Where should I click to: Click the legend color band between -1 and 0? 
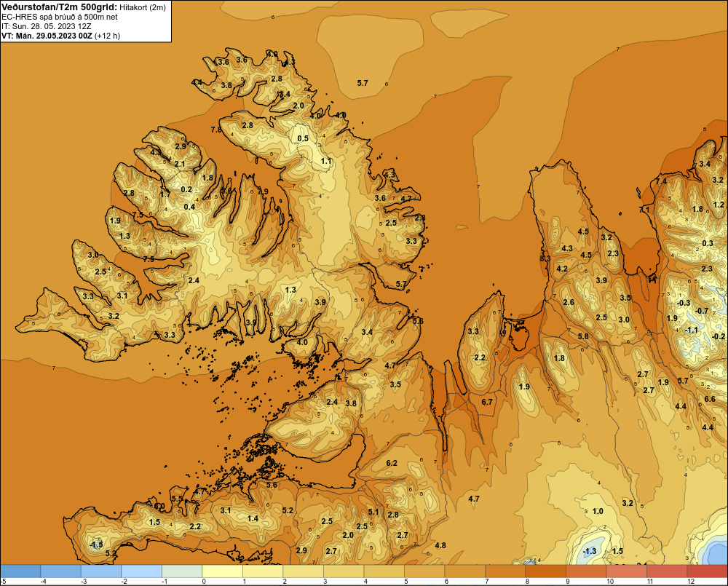coord(182,571)
